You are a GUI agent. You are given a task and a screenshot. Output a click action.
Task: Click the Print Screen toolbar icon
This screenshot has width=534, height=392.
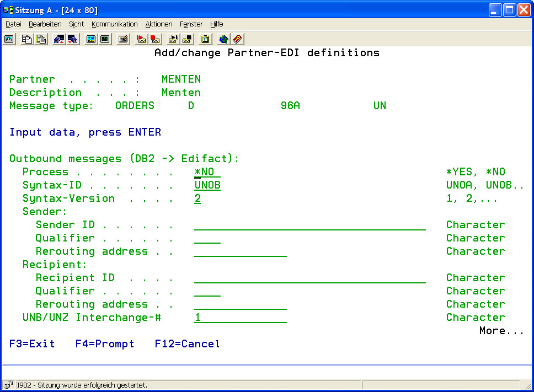coord(9,39)
